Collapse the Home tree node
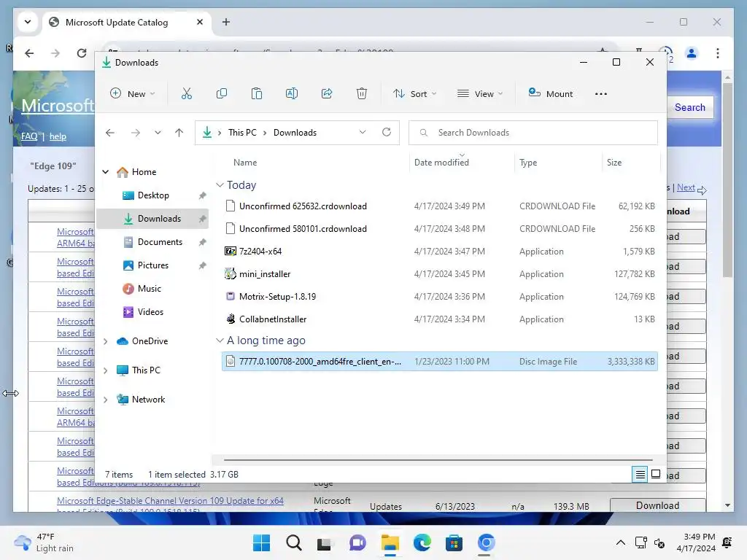The height and width of the screenshot is (560, 747). [x=106, y=172]
